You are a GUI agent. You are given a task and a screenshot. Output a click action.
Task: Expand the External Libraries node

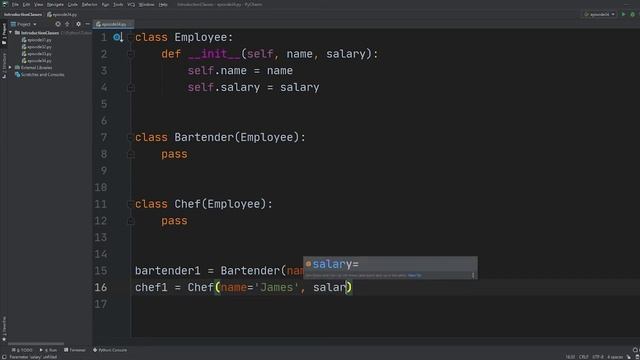(11, 68)
